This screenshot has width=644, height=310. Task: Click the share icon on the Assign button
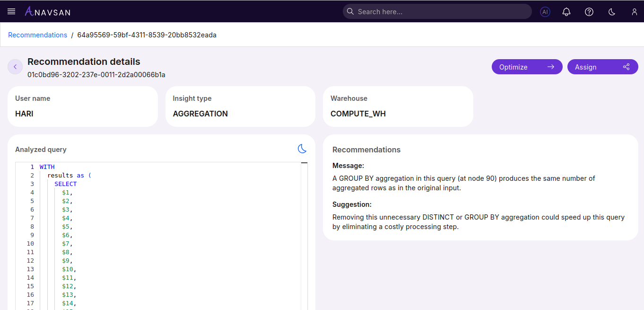(626, 67)
